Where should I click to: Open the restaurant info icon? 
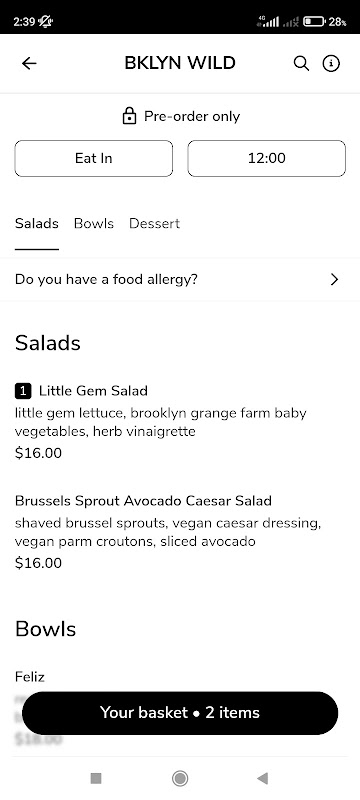(331, 63)
